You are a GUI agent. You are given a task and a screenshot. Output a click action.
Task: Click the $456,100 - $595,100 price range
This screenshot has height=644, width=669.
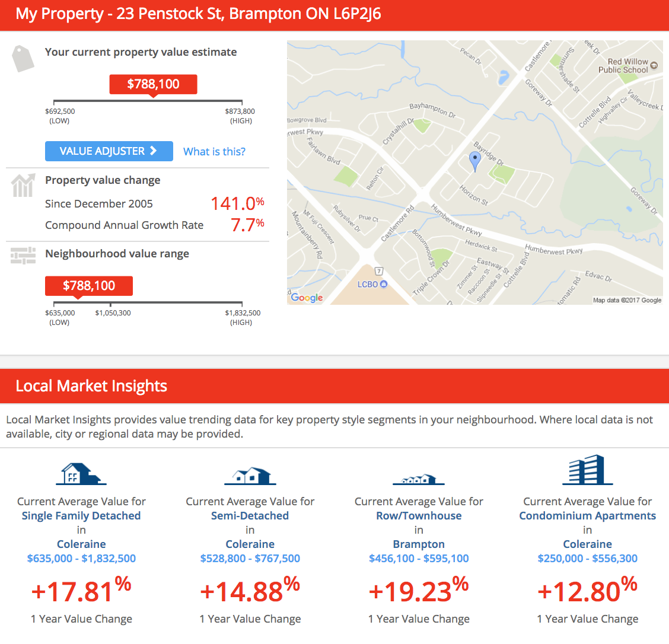(x=419, y=558)
